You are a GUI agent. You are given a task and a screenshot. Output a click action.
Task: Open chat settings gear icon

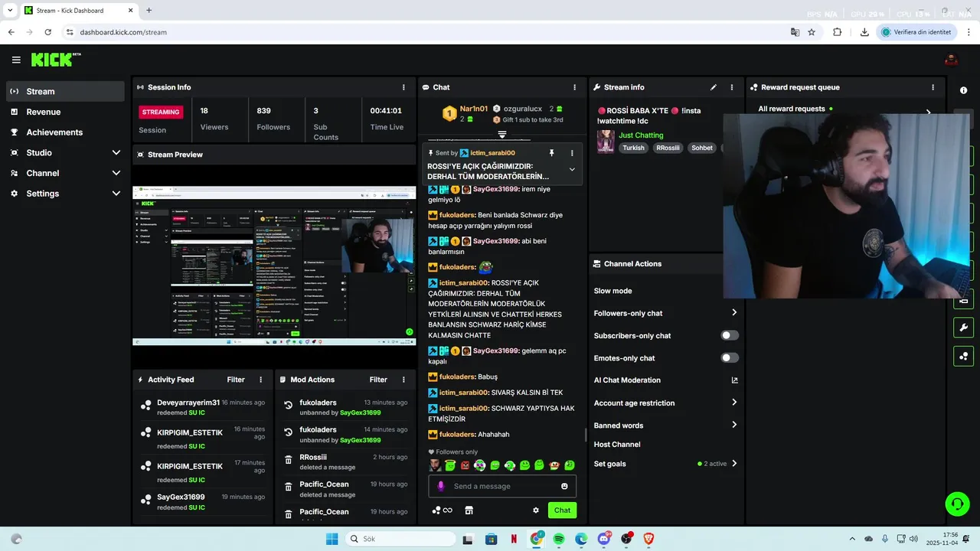click(536, 510)
